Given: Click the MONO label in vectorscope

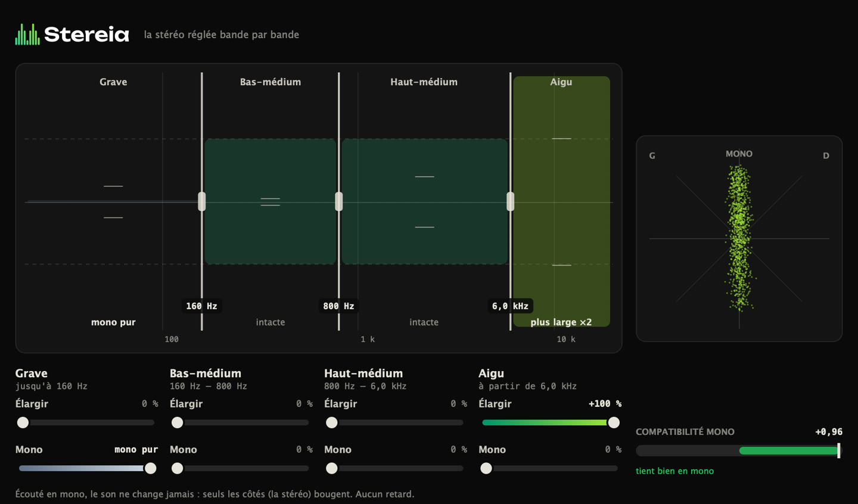Looking at the screenshot, I should [x=739, y=154].
